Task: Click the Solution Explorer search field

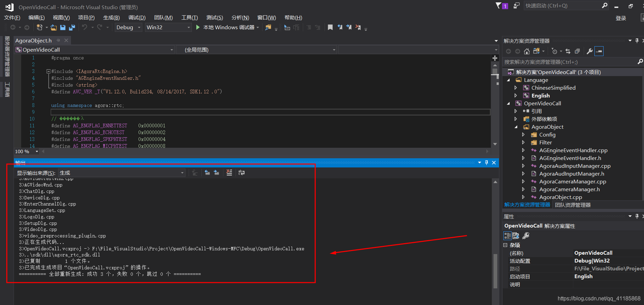Action: point(572,62)
